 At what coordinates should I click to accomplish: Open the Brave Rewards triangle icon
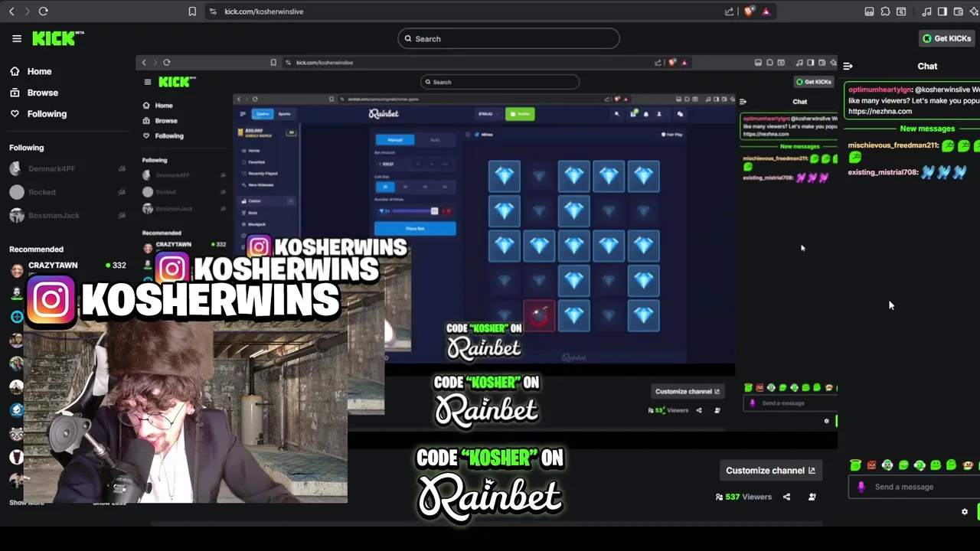766,11
